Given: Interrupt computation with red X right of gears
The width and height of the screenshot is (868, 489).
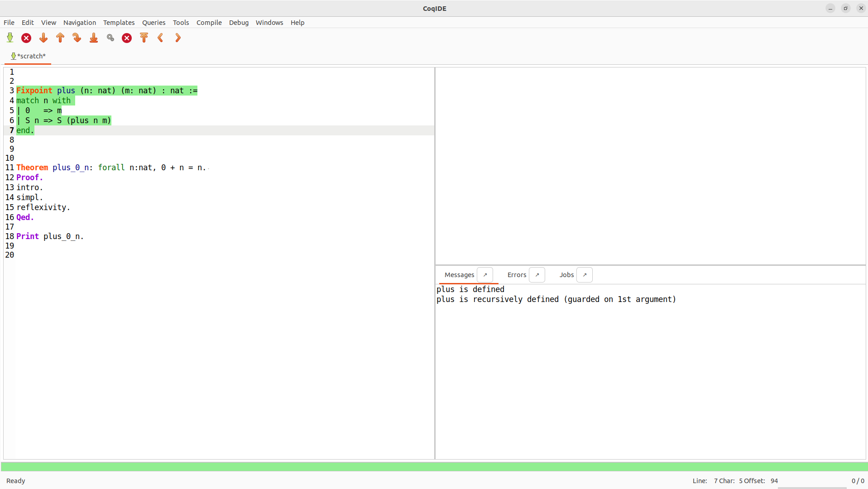Looking at the screenshot, I should tap(127, 38).
